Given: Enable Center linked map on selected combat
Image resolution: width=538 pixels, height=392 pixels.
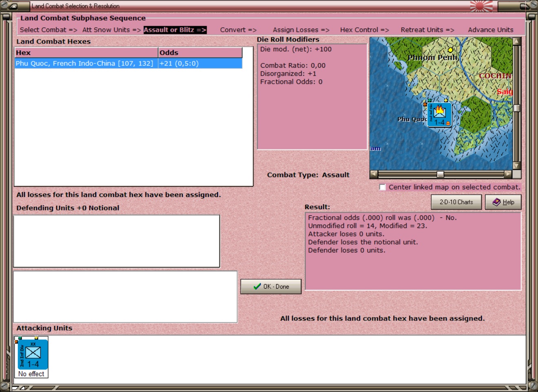Looking at the screenshot, I should pos(382,187).
